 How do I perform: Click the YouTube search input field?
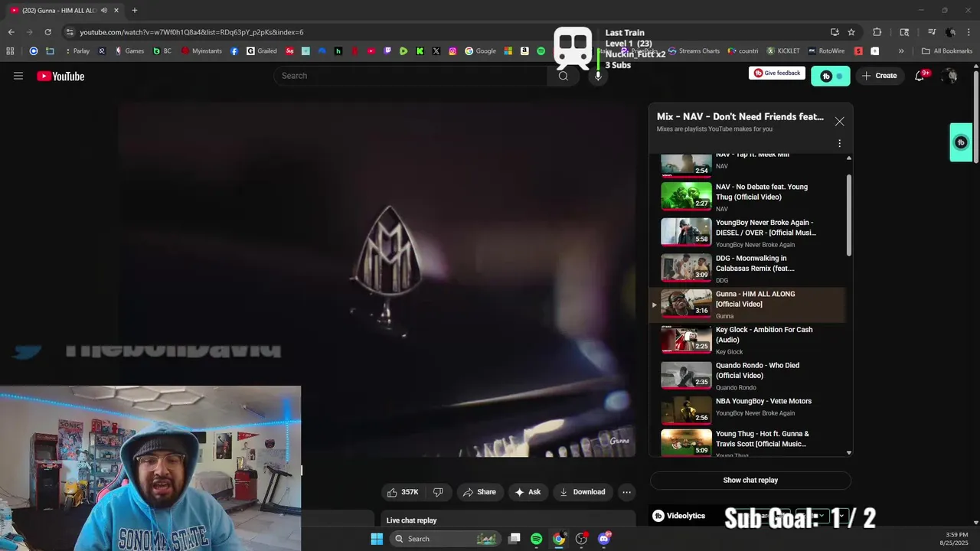click(x=410, y=76)
